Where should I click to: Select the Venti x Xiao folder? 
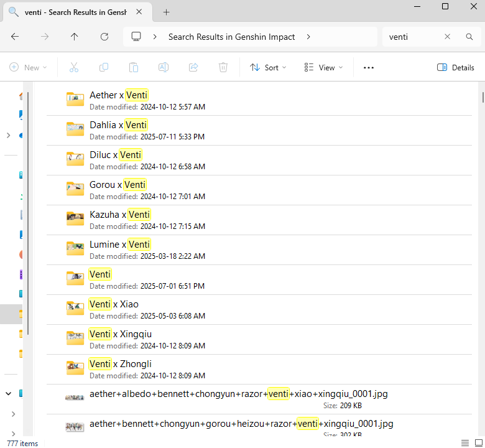tap(259, 310)
